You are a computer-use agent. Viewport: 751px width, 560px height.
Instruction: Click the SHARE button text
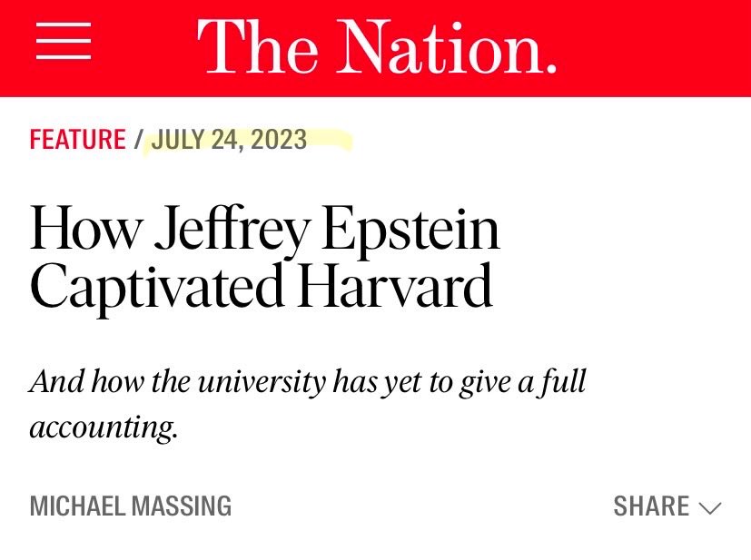651,506
